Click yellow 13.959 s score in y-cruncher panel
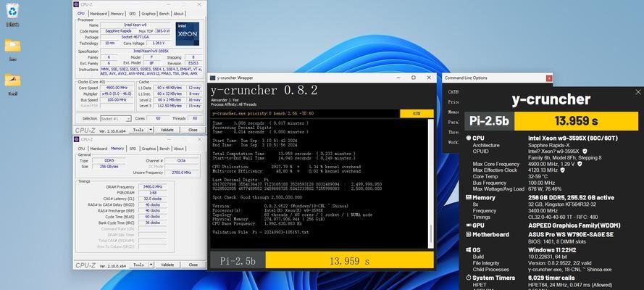The width and height of the screenshot is (644, 290). point(576,121)
